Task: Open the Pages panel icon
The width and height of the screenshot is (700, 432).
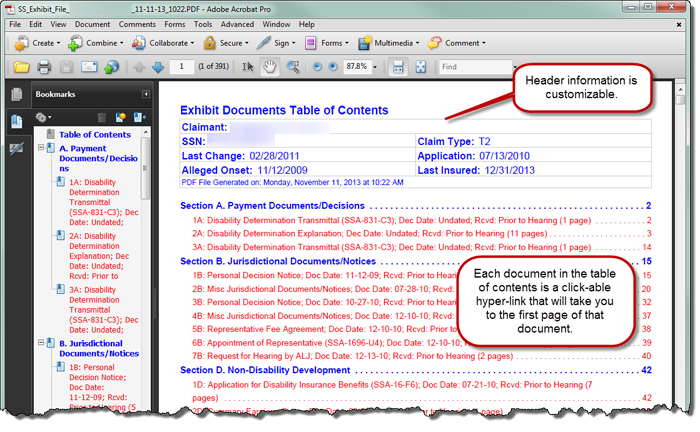Action: point(17,95)
